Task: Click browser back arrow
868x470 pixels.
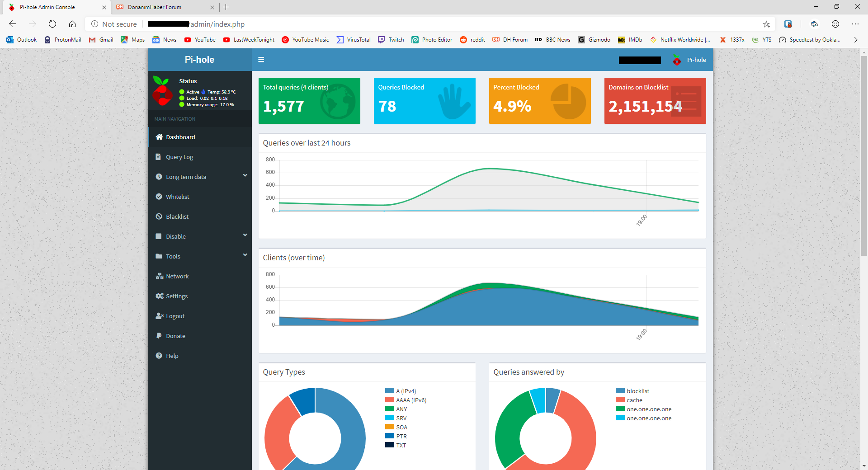Action: coord(13,24)
